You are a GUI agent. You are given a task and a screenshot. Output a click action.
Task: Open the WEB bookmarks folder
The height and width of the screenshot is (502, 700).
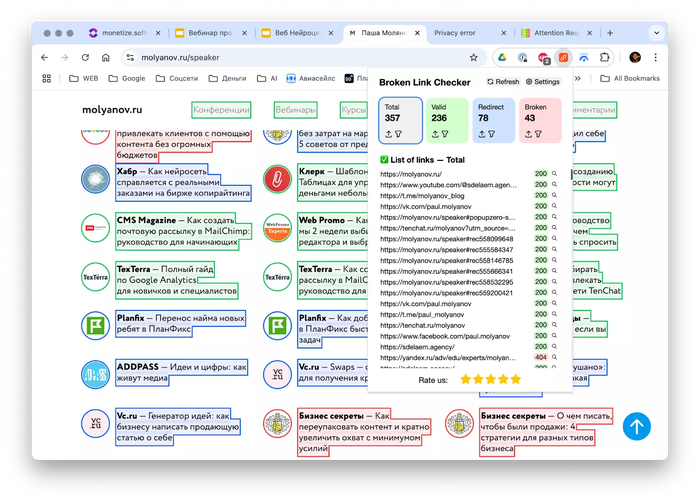(84, 79)
